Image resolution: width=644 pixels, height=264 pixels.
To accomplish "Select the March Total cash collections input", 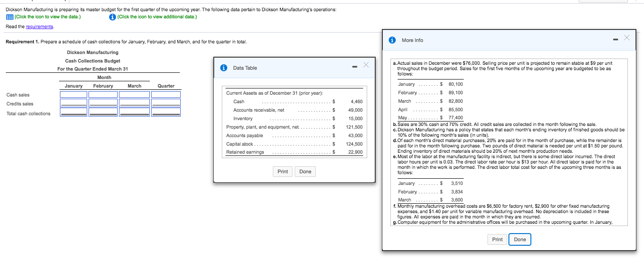I will click(134, 112).
